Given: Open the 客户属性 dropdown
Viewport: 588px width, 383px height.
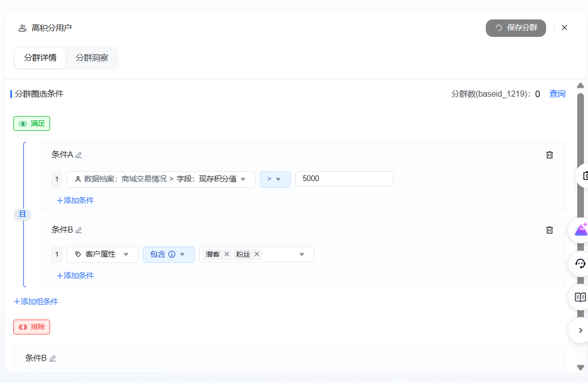Looking at the screenshot, I should tap(102, 255).
